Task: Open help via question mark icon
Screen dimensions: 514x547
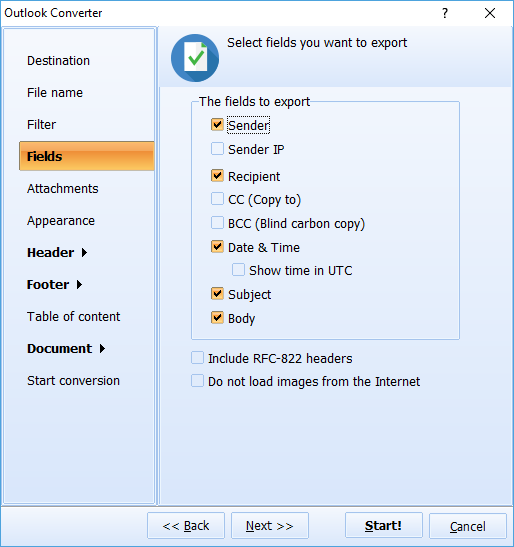Action: click(x=445, y=13)
